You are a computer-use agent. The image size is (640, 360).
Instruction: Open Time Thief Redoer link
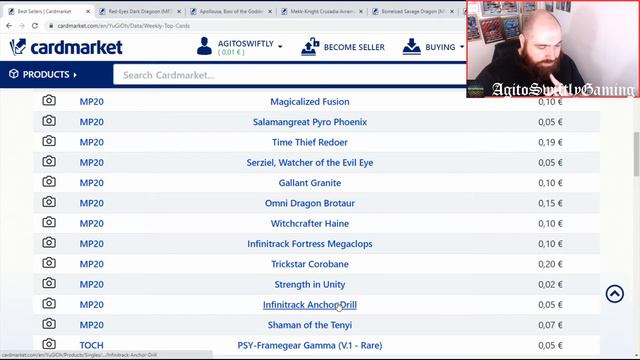pos(310,142)
